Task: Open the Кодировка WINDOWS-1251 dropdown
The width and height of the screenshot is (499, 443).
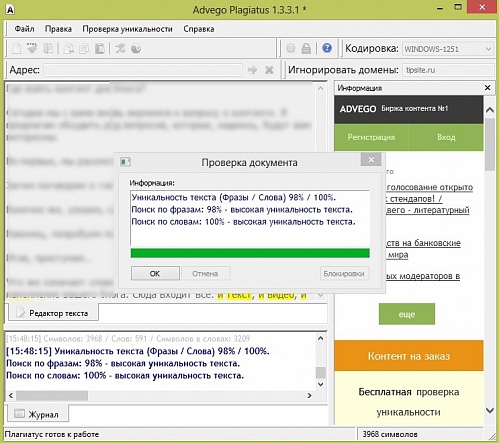Action: [448, 49]
